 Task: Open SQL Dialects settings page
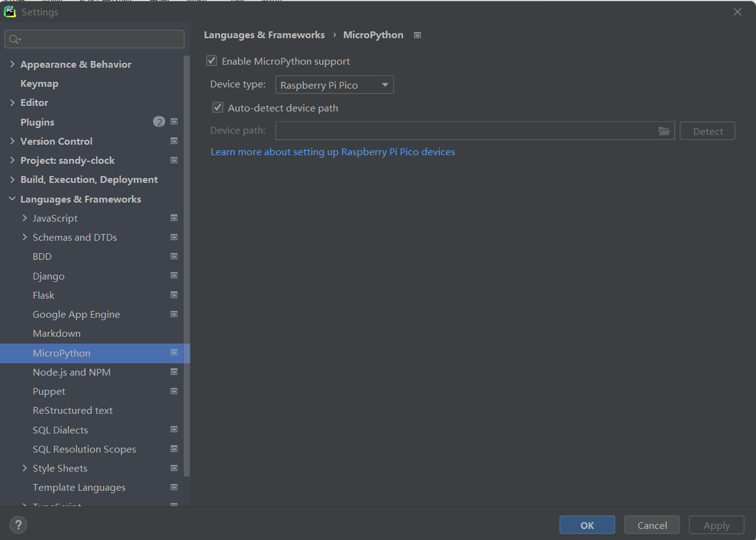(x=60, y=430)
